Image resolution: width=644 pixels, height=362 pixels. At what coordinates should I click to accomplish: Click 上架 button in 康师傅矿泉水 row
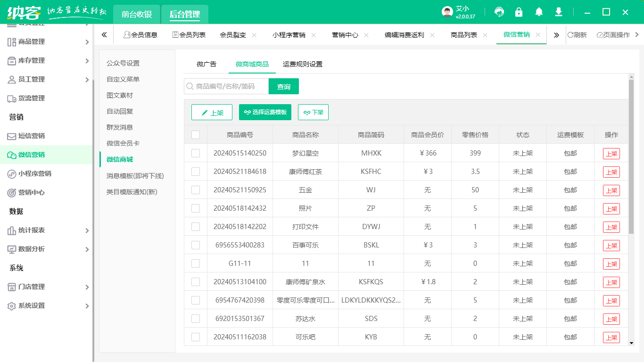611,282
